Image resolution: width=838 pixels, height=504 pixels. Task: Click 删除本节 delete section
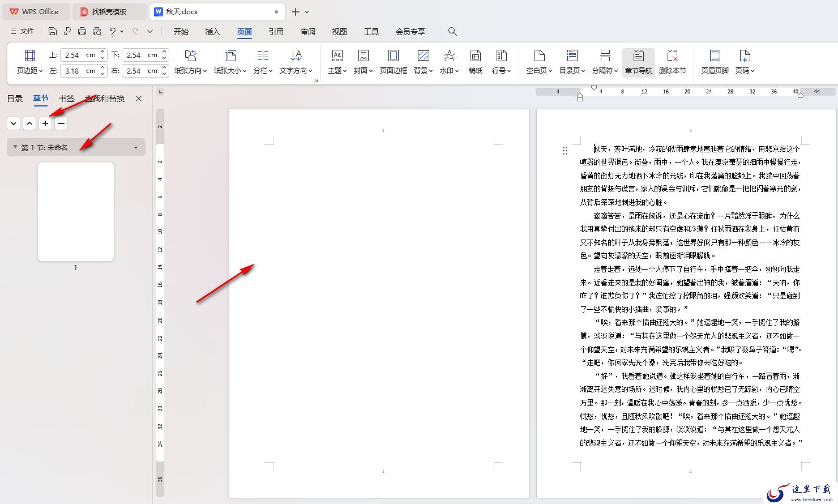click(x=672, y=62)
